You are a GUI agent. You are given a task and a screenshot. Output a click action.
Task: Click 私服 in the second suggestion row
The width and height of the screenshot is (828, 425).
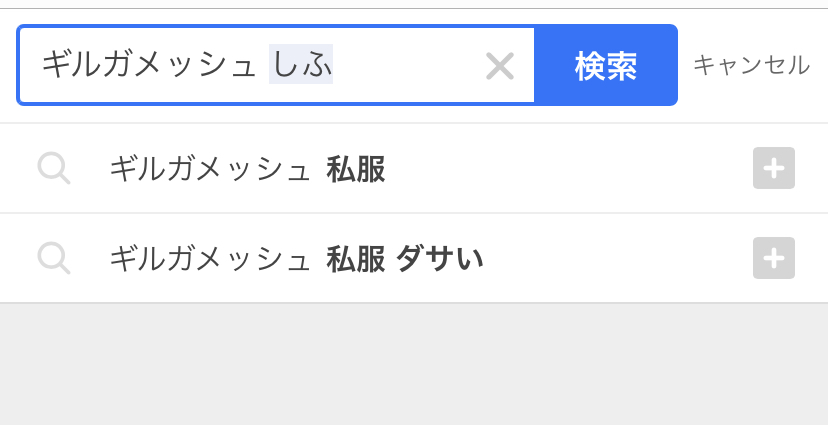pos(356,259)
